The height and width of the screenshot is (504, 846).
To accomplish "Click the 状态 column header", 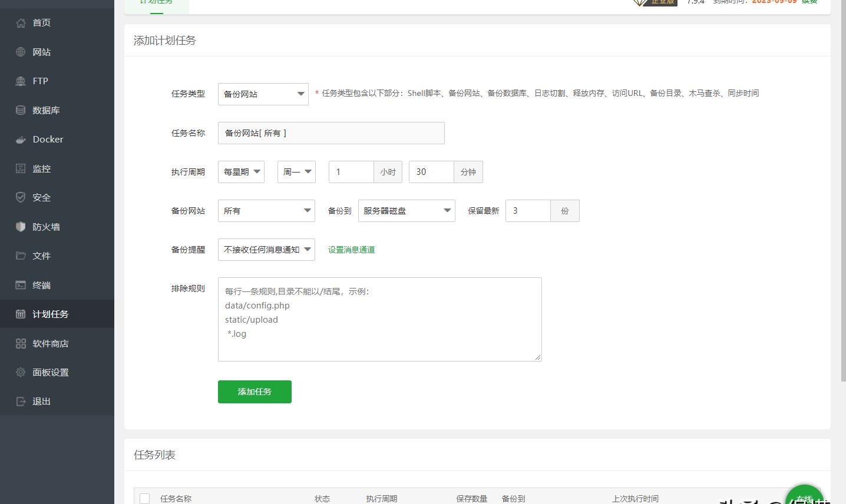I will [x=322, y=499].
